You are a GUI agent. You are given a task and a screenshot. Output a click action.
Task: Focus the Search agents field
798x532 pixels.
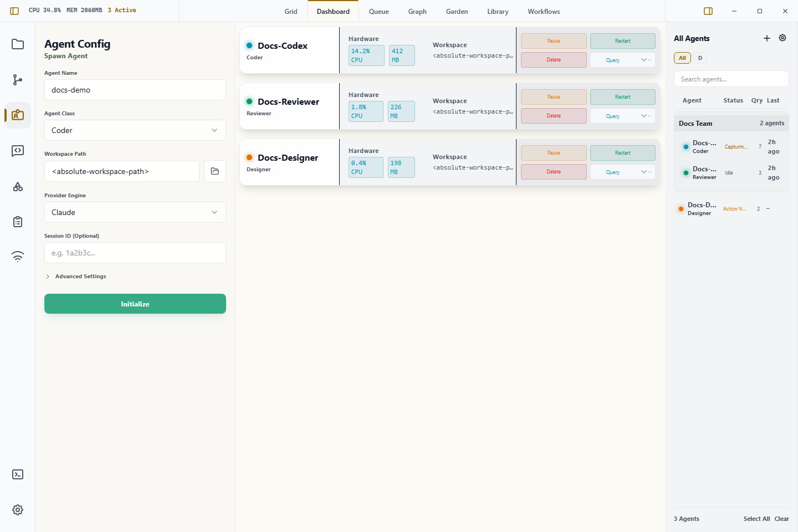click(731, 79)
